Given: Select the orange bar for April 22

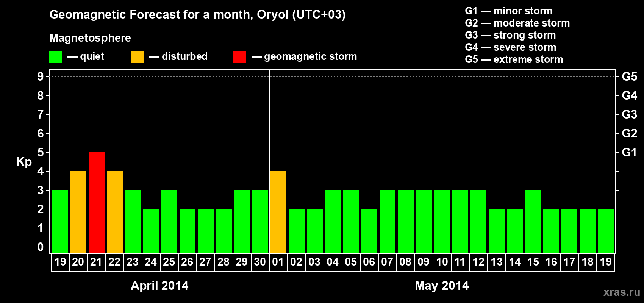Looking at the screenshot, I should 115,212.
